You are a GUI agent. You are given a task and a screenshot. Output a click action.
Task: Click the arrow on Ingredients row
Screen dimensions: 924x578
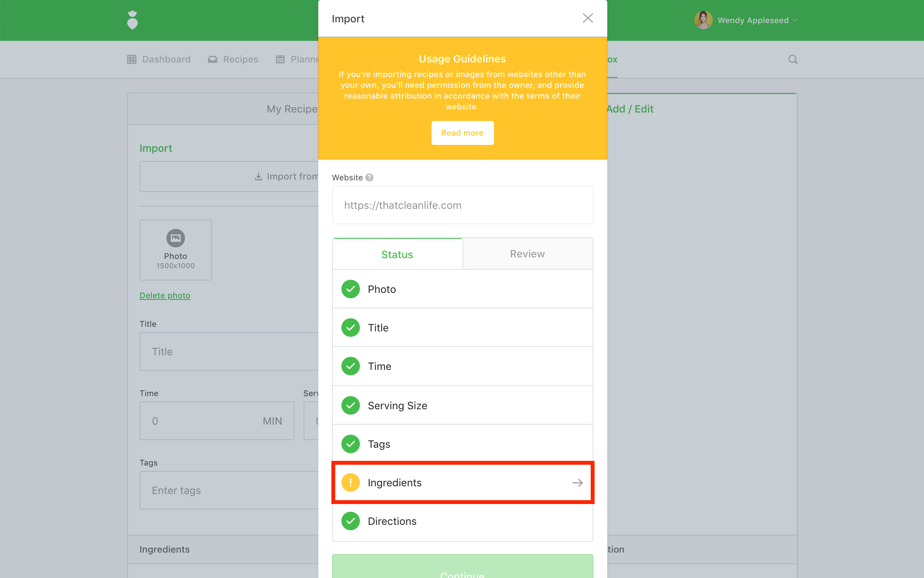click(577, 482)
